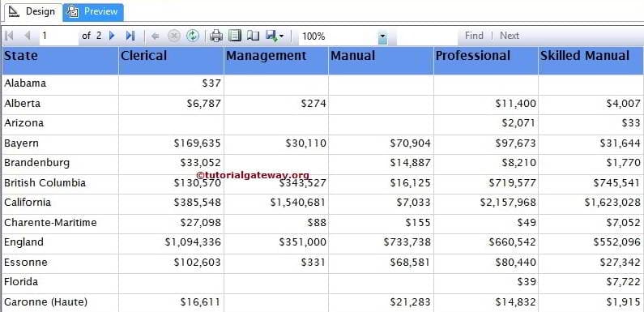Select the California row label

28,203
